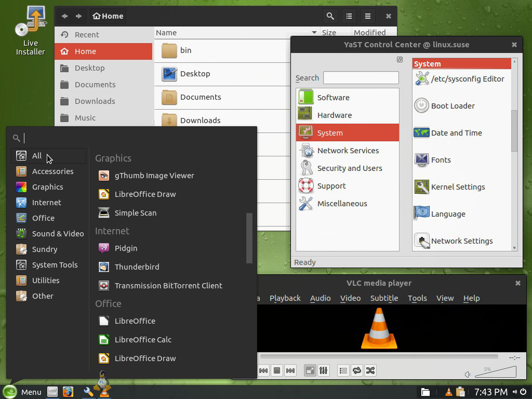Open Kernel Settings in YaST
The height and width of the screenshot is (399, 532).
457,187
